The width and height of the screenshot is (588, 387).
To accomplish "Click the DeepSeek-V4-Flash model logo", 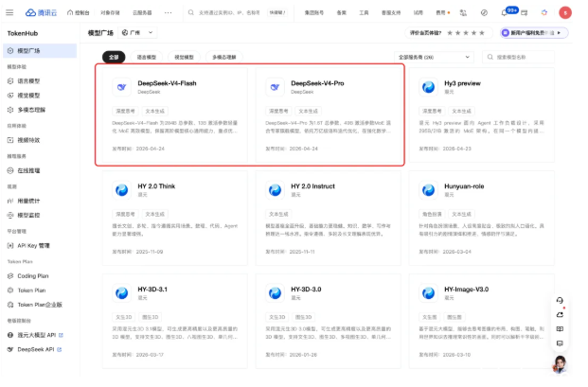I will (x=121, y=87).
